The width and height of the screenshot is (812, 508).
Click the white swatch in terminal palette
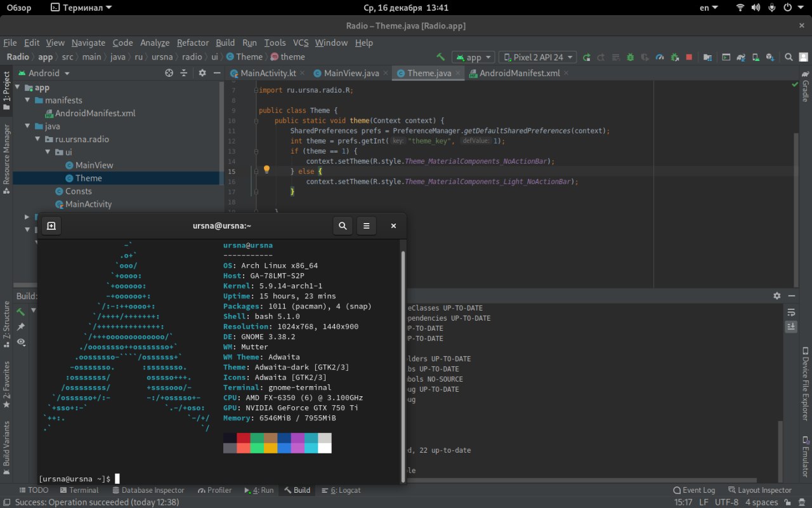[325, 448]
